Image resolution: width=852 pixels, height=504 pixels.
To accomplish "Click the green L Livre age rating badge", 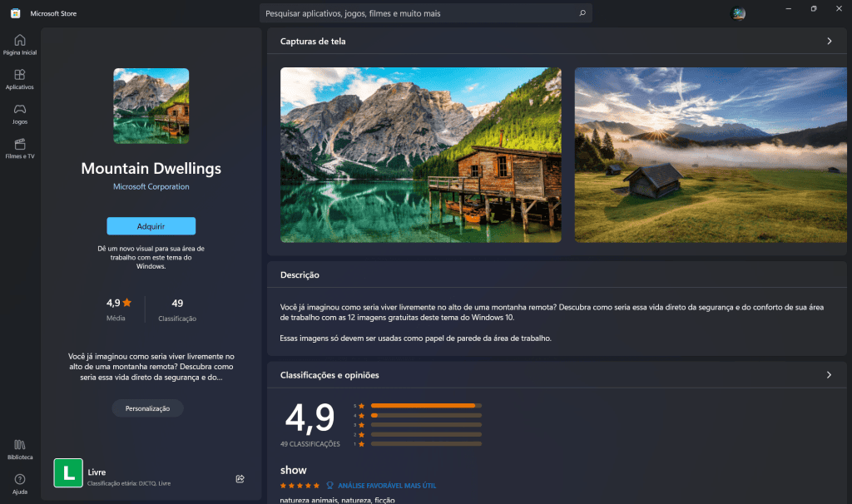I will pos(68,472).
